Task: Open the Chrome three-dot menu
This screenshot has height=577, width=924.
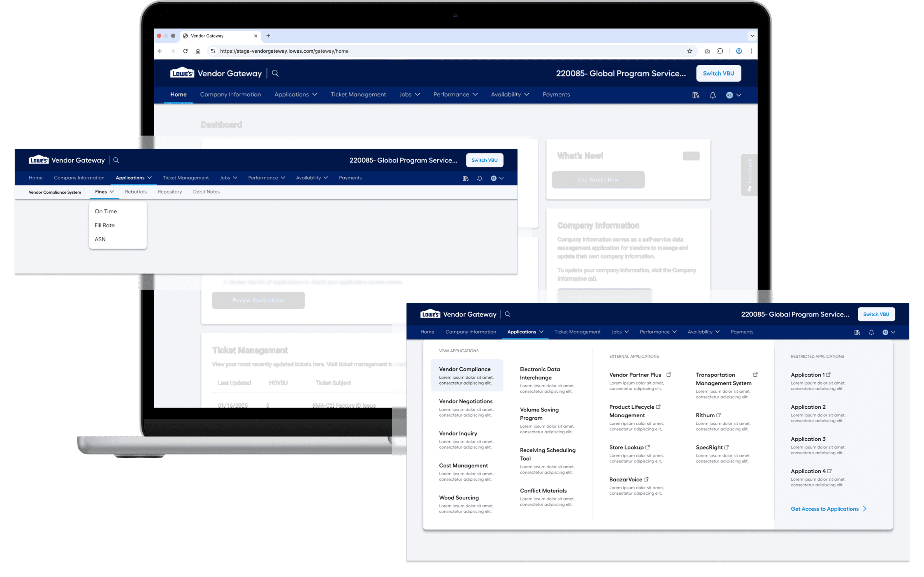Action: [751, 51]
